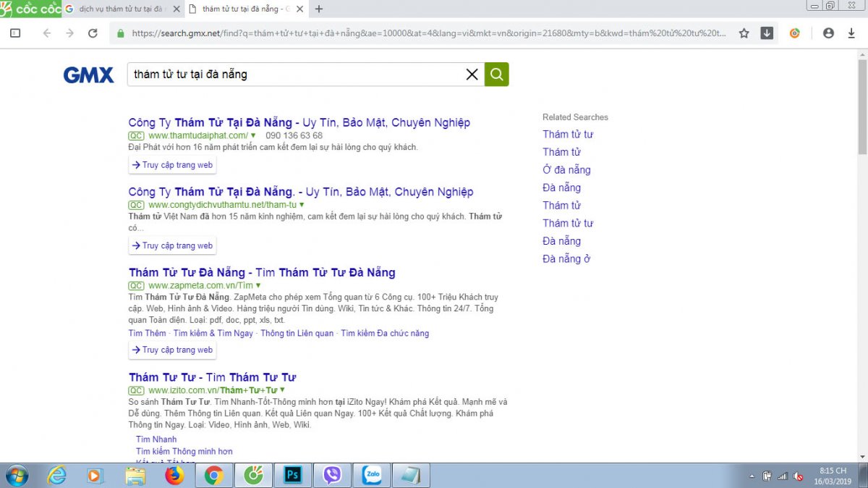Open Firefox from the taskbar
The image size is (868, 488).
point(174,475)
